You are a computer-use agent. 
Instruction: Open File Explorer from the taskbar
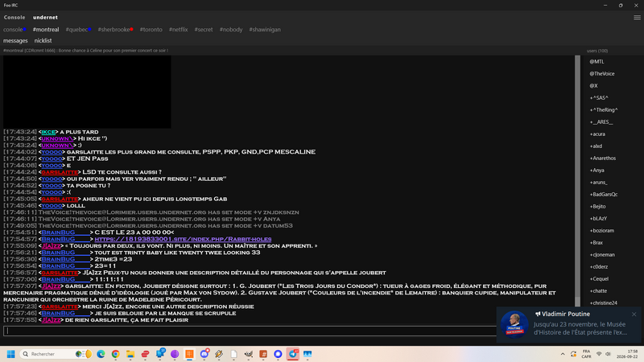pos(130,354)
